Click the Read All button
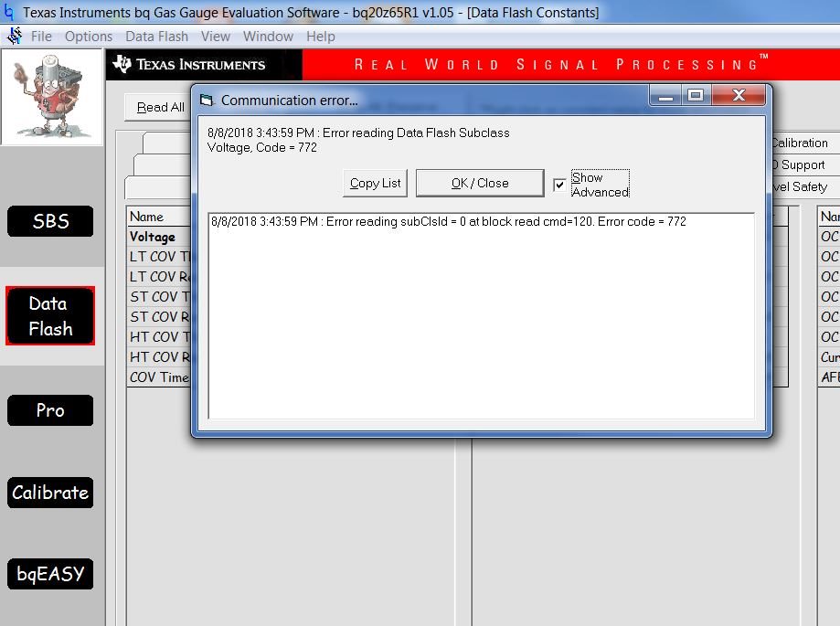Viewport: 840px width, 626px height. click(158, 107)
